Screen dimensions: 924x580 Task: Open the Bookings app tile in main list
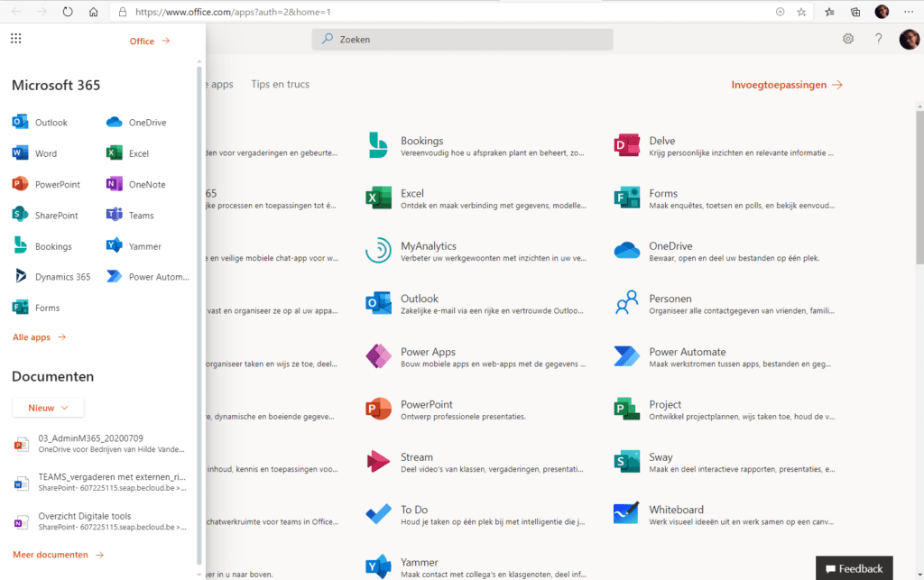coord(476,146)
